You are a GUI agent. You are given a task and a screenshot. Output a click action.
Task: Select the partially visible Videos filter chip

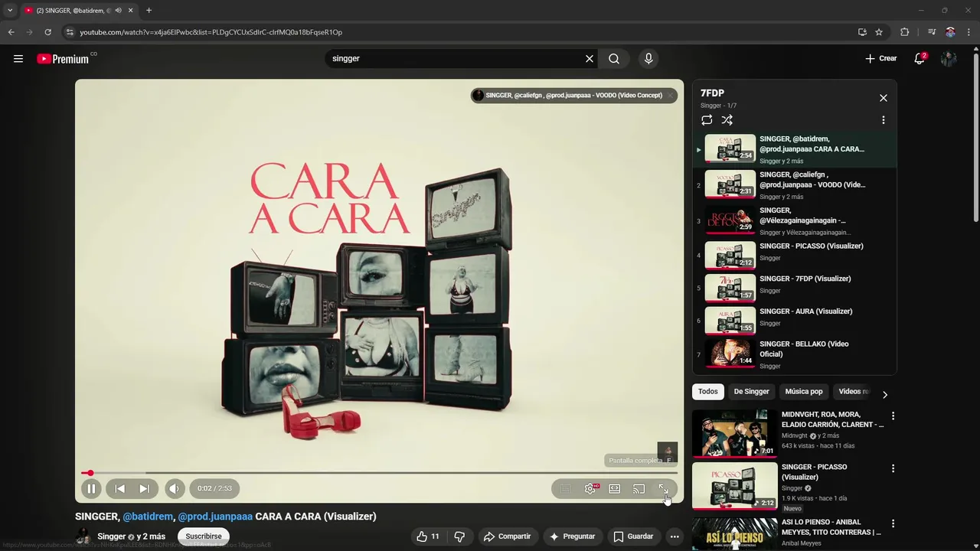(853, 392)
